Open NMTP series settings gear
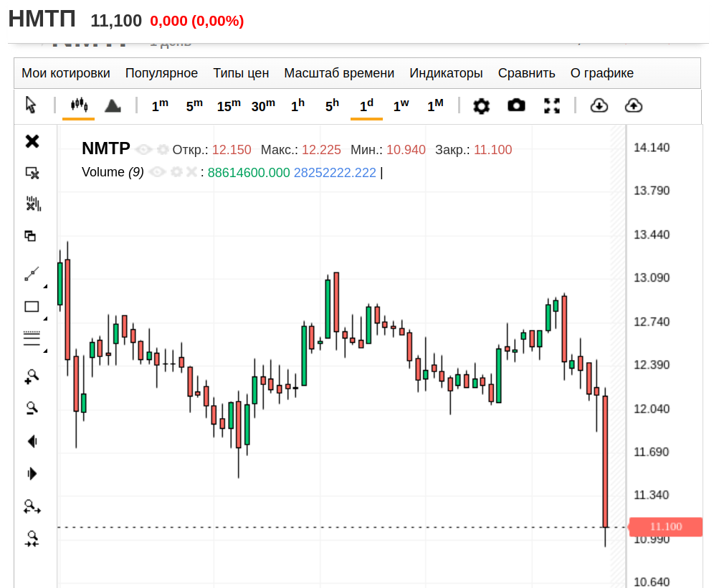This screenshot has width=714, height=588. tap(163, 149)
